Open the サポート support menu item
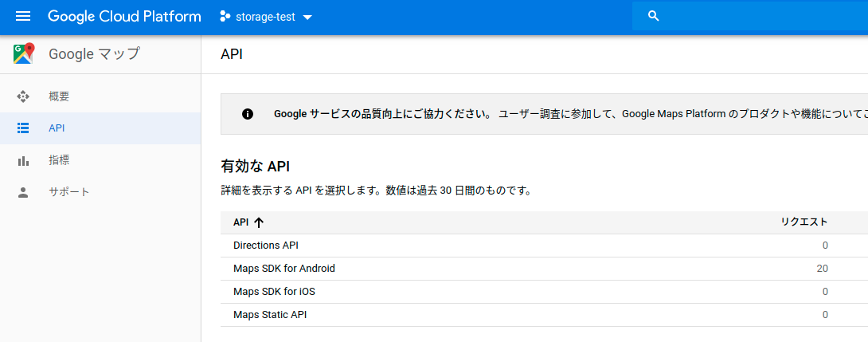This screenshot has height=342, width=868. (100, 192)
